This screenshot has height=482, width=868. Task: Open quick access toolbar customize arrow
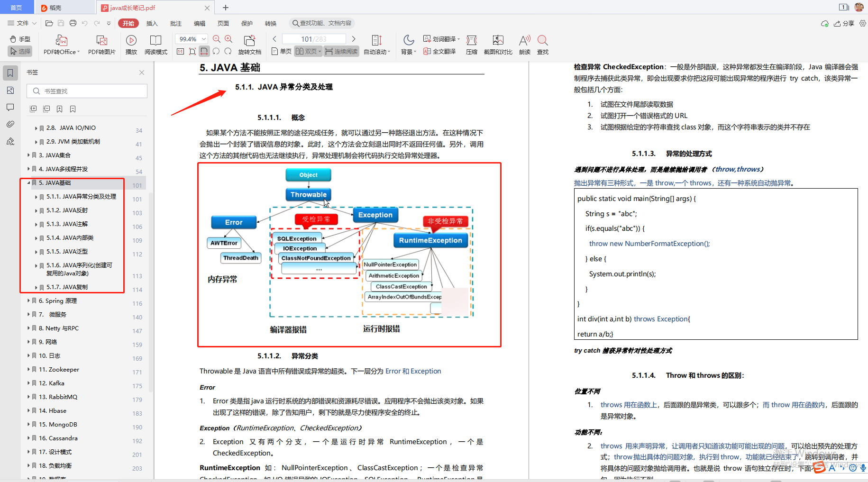tap(109, 23)
